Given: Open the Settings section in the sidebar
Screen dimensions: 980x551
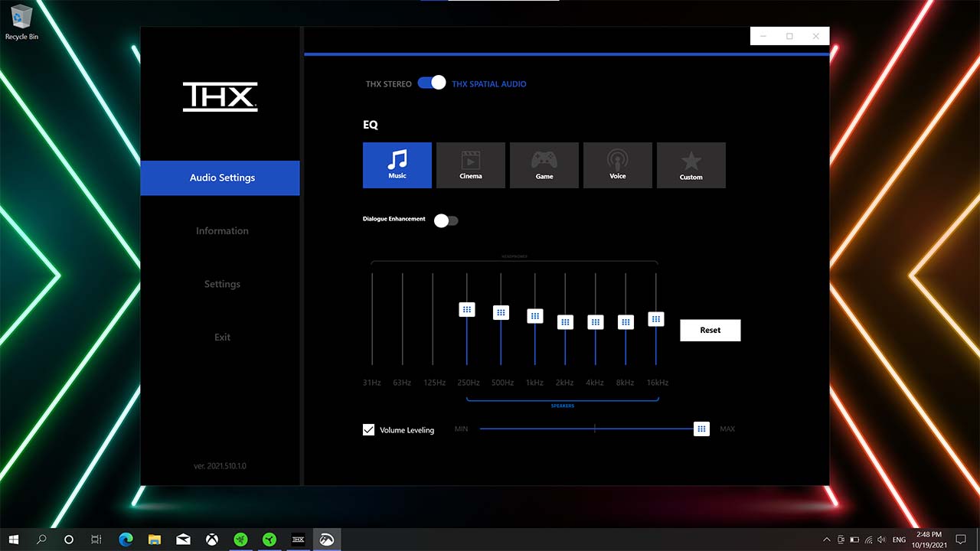Looking at the screenshot, I should click(221, 284).
